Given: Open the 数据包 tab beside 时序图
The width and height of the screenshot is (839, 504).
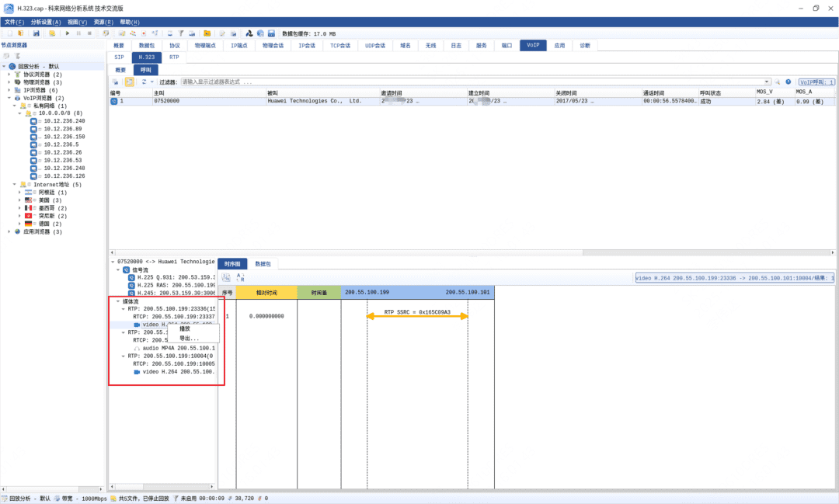Looking at the screenshot, I should pos(264,264).
